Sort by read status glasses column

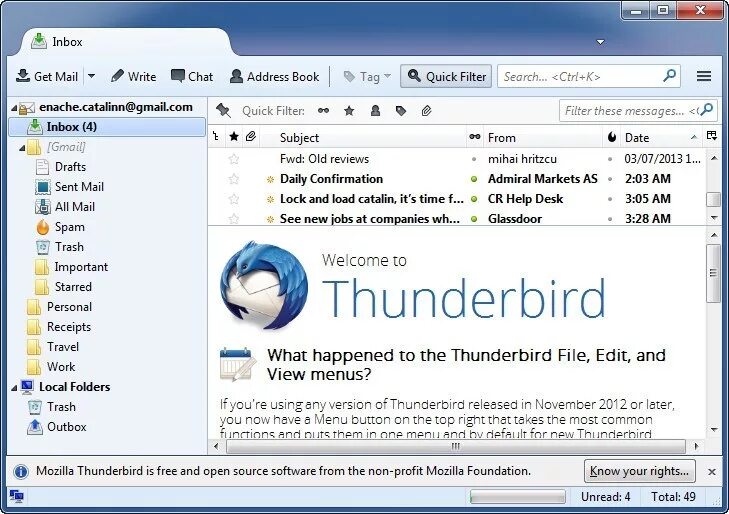(x=475, y=137)
